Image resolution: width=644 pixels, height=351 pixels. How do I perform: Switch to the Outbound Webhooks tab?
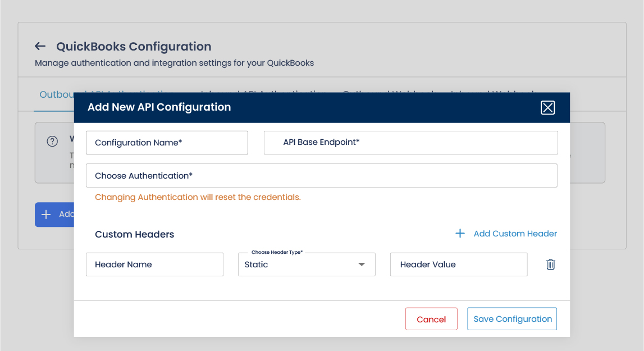point(393,90)
